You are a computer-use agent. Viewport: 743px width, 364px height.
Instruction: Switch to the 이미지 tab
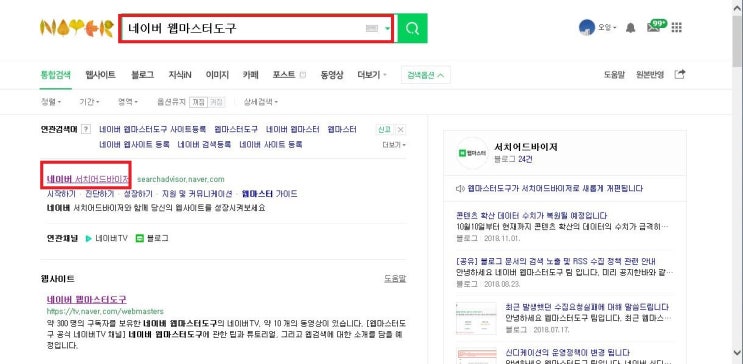(217, 74)
